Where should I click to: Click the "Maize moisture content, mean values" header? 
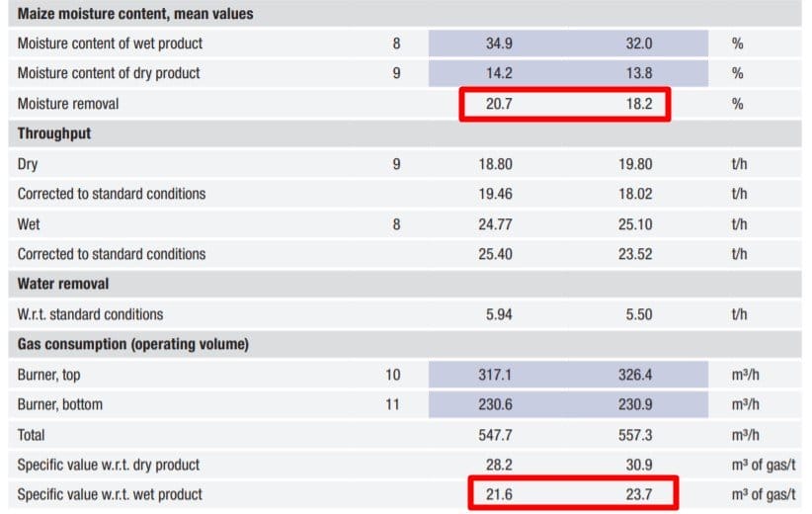click(x=135, y=14)
